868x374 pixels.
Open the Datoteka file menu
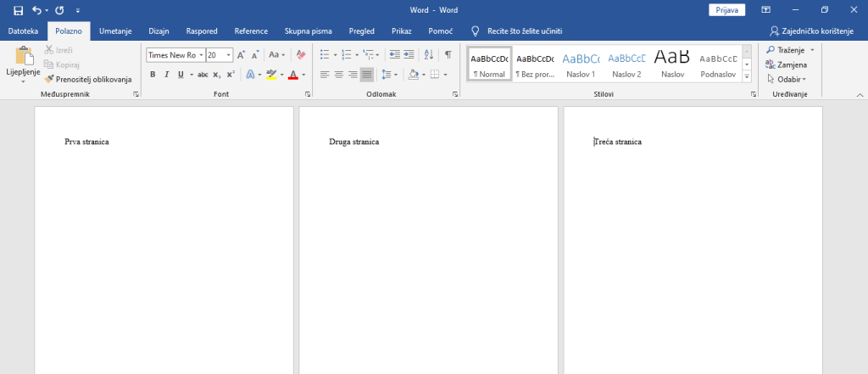pos(23,31)
